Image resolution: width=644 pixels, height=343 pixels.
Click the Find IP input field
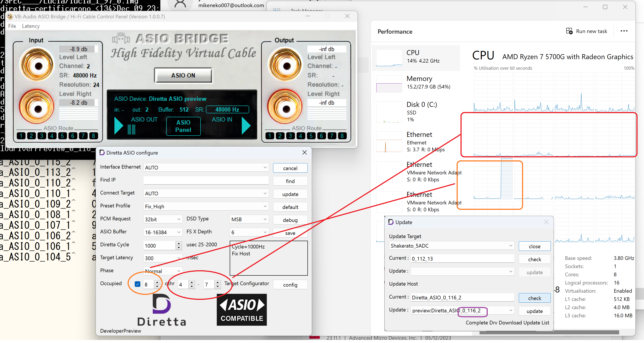point(206,180)
